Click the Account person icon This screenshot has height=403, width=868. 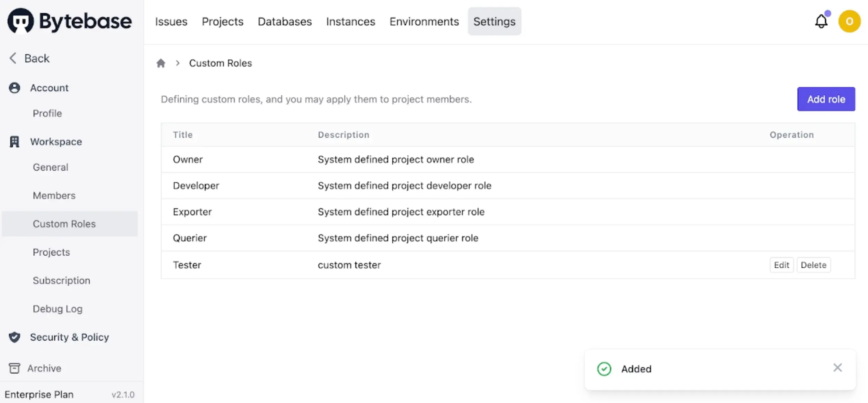coord(14,88)
